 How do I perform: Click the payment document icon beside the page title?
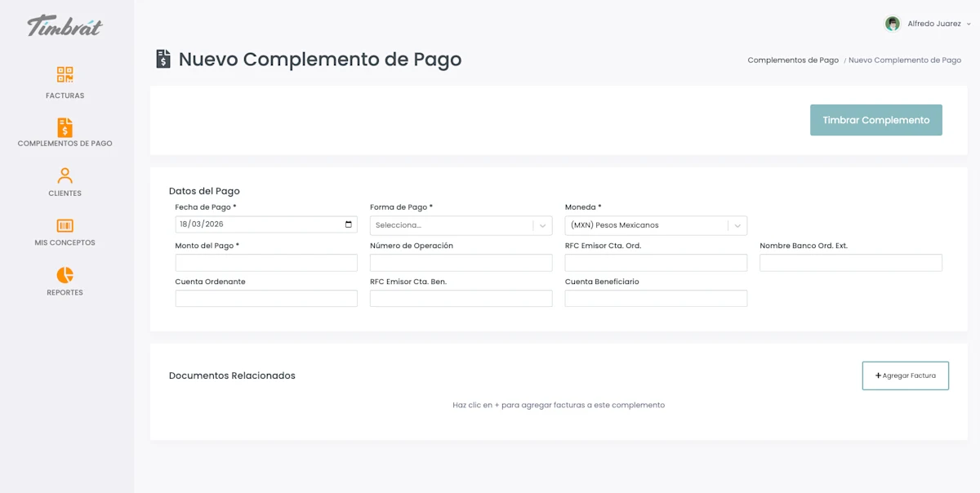pyautogui.click(x=163, y=59)
